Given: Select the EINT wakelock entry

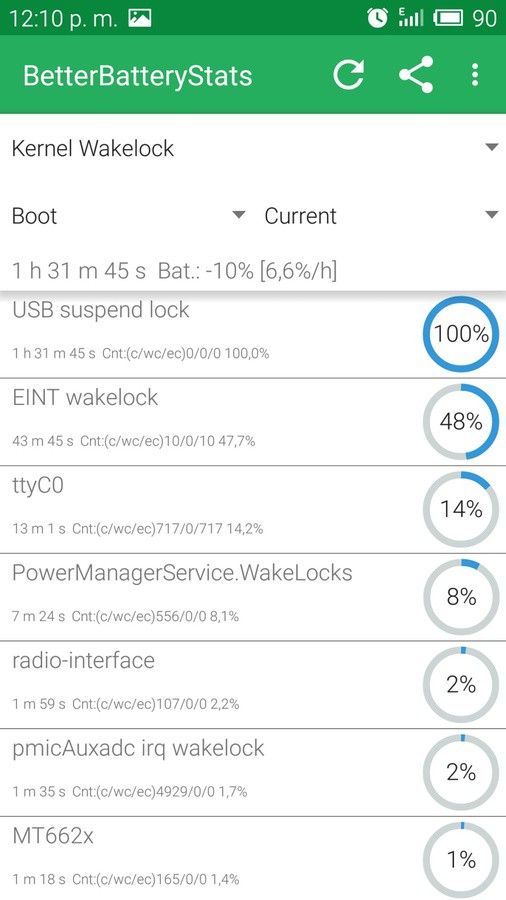Looking at the screenshot, I should pyautogui.click(x=253, y=422).
